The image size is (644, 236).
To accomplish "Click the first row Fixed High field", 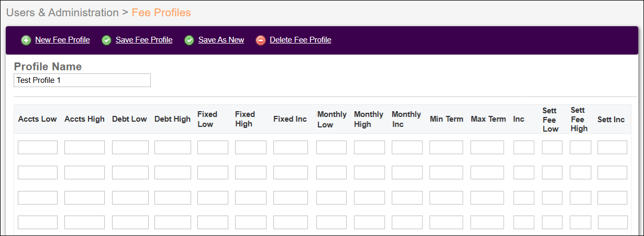I will (251, 147).
